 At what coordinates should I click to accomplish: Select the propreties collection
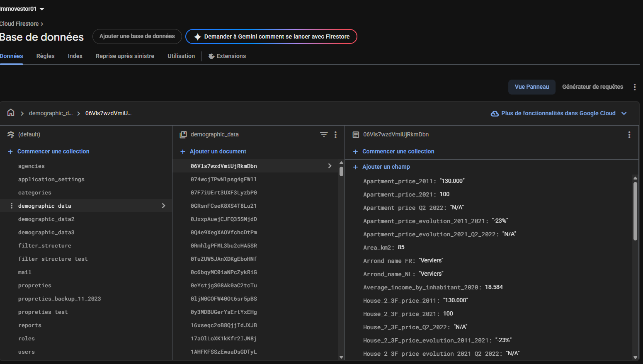[x=35, y=286]
